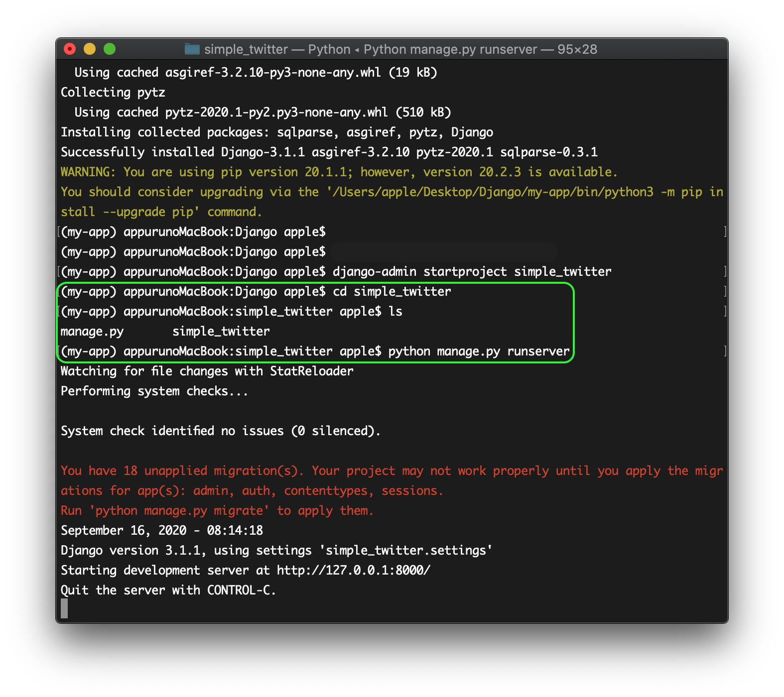The width and height of the screenshot is (784, 697).
Task: Click the red close window button
Action: click(70, 49)
